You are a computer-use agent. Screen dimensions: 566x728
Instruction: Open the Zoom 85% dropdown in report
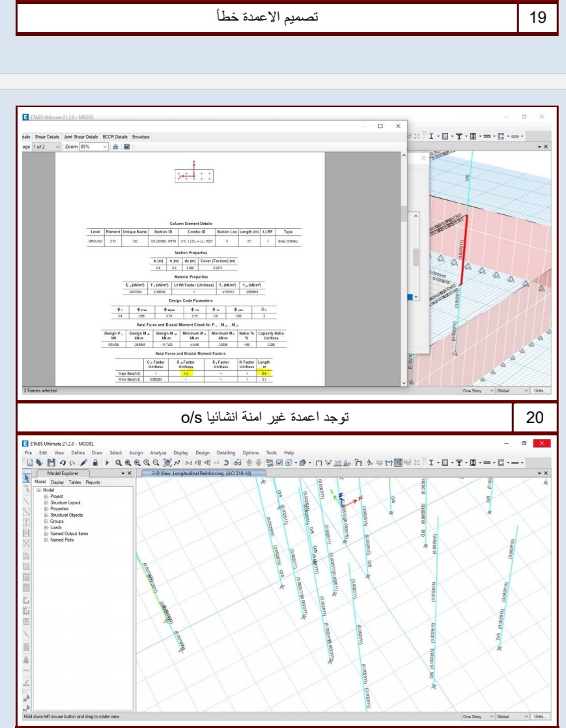tap(94, 147)
